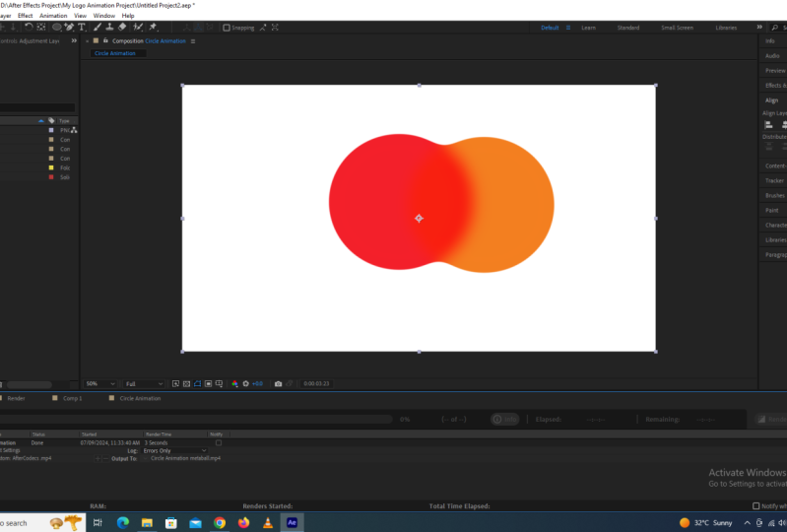Expand the hidden panel tabs beside Adjustment Layer

pyautogui.click(x=74, y=40)
